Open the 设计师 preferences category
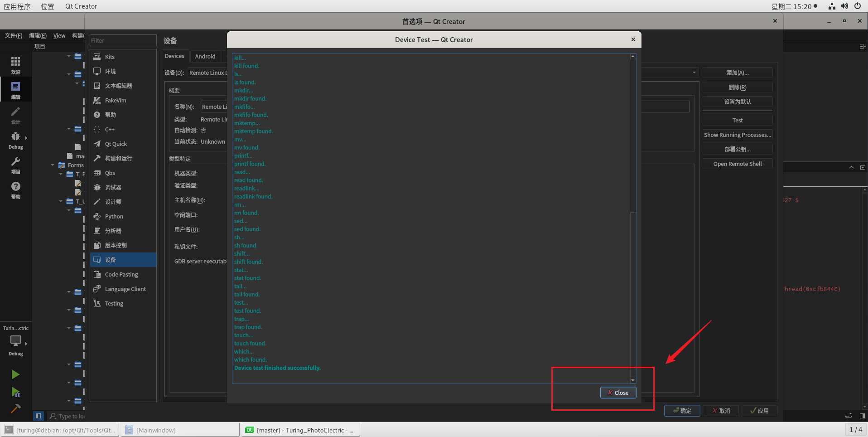The width and height of the screenshot is (868, 437). click(123, 202)
